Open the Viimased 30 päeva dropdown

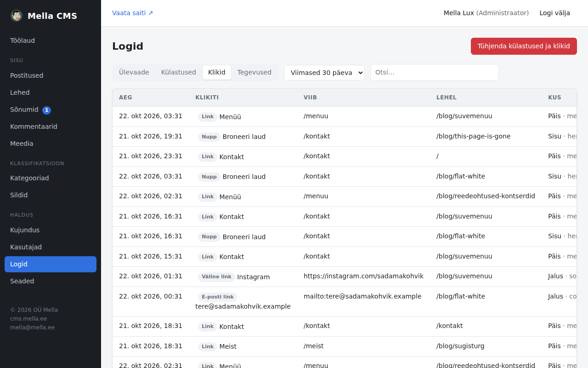click(x=324, y=73)
